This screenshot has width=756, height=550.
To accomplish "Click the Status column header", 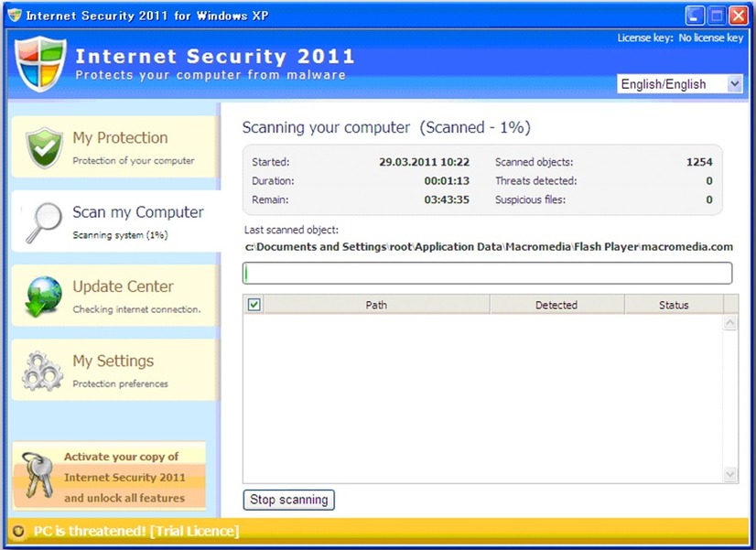I will click(x=674, y=305).
